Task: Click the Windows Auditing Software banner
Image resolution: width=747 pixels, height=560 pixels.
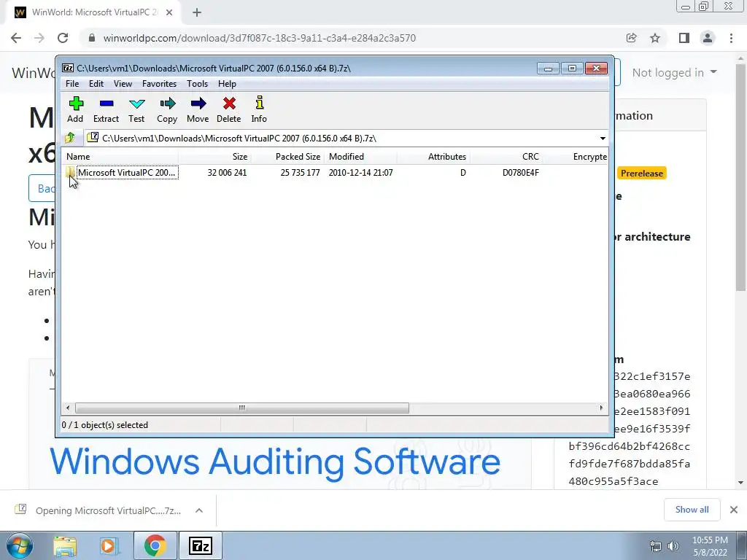Action: [x=275, y=462]
